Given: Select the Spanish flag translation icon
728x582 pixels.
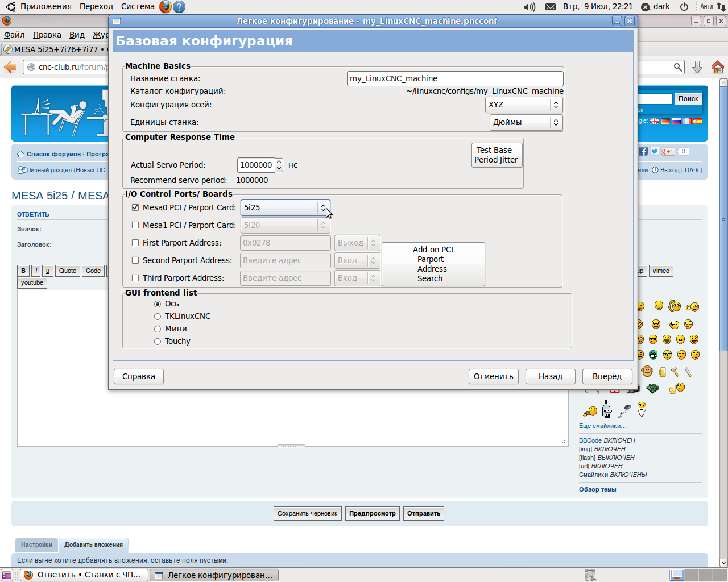Looking at the screenshot, I should point(698,121).
